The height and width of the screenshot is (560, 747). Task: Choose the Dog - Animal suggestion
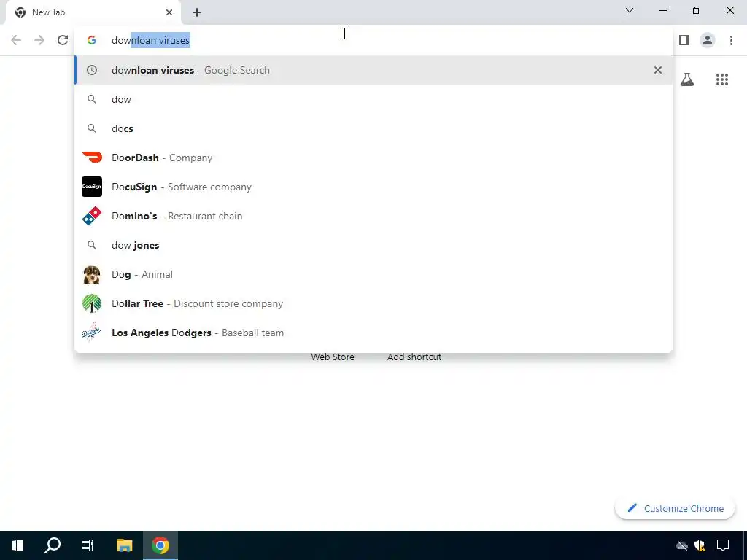click(373, 275)
